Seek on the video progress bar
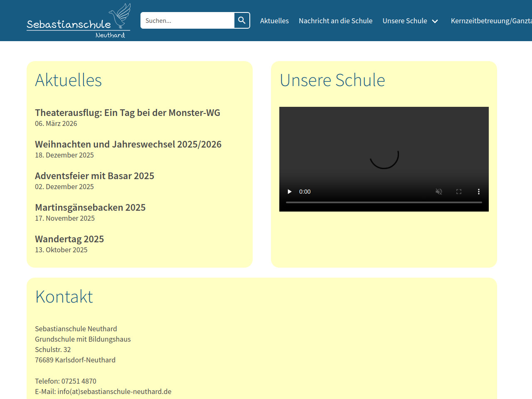Viewport: 532px width, 399px height. pos(384,202)
